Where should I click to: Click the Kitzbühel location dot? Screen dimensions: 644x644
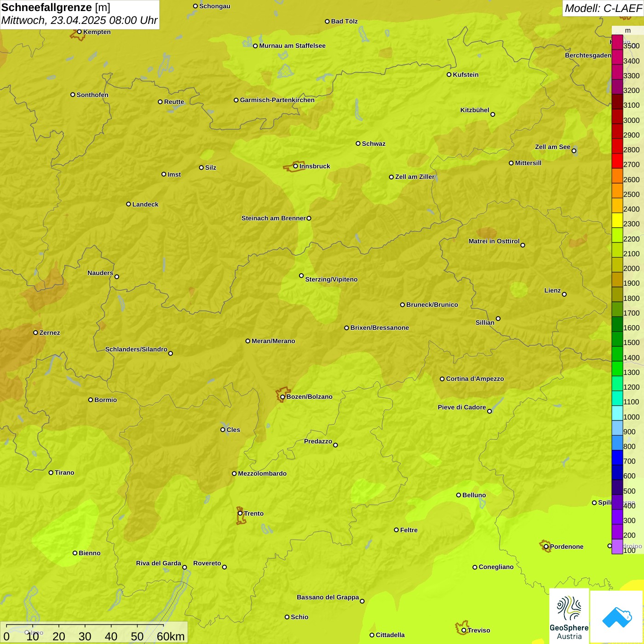click(493, 115)
